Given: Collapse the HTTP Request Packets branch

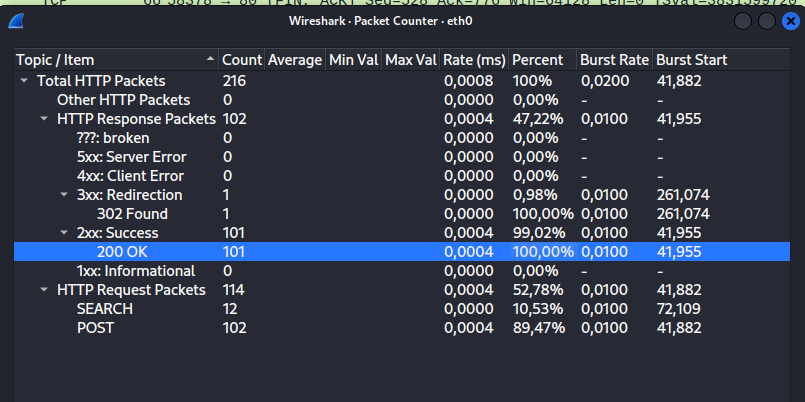Looking at the screenshot, I should coord(44,290).
